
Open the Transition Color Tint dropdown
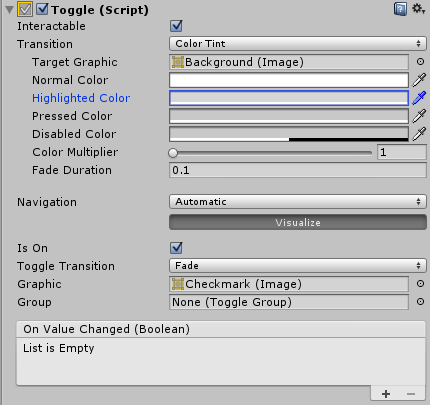[x=298, y=44]
